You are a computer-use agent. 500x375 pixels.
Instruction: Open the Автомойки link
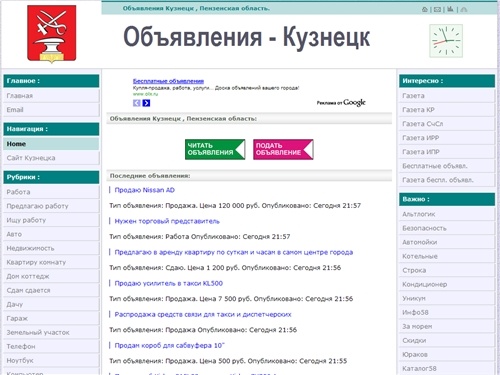(x=447, y=242)
